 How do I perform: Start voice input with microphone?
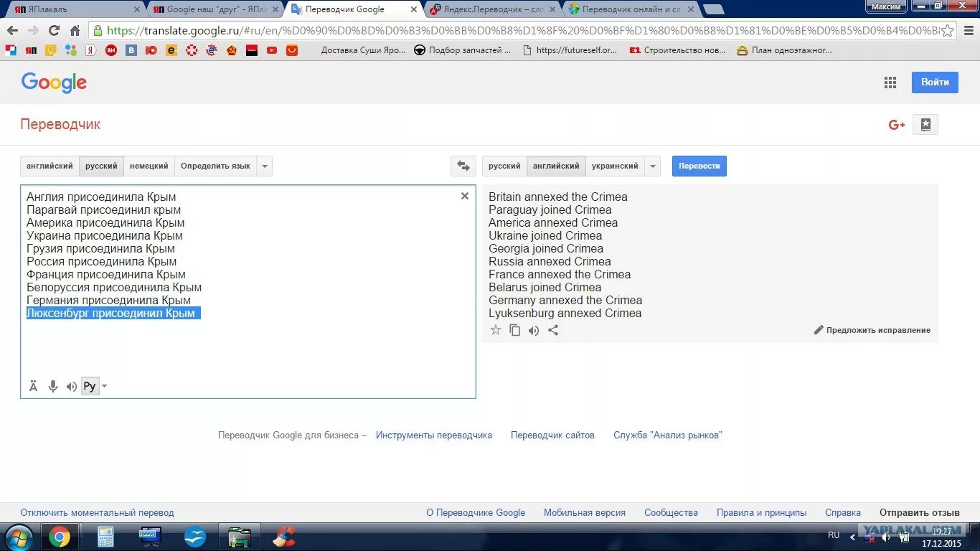[x=52, y=386]
